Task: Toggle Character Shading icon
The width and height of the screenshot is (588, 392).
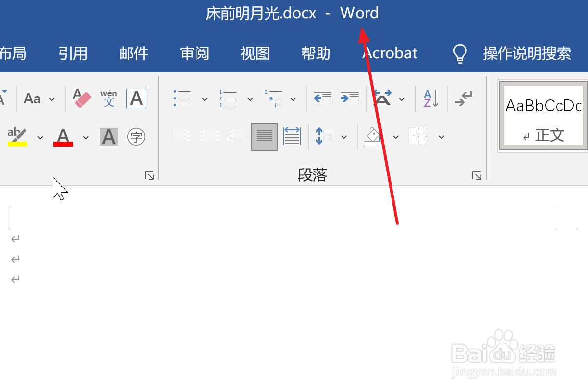Action: point(109,137)
